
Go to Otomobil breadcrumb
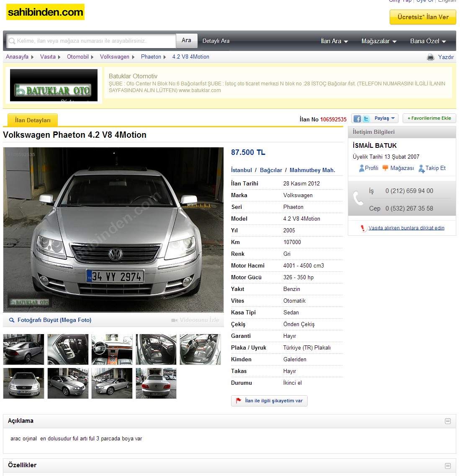point(78,57)
